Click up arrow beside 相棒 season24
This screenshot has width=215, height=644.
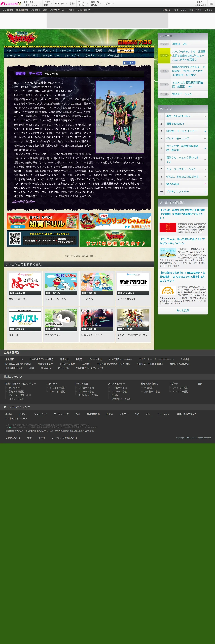(205, 124)
